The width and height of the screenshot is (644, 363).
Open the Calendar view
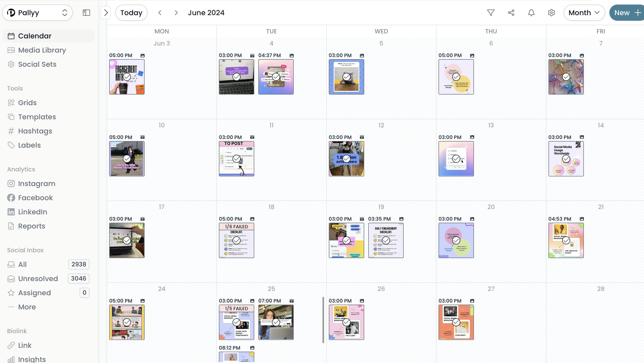click(34, 36)
